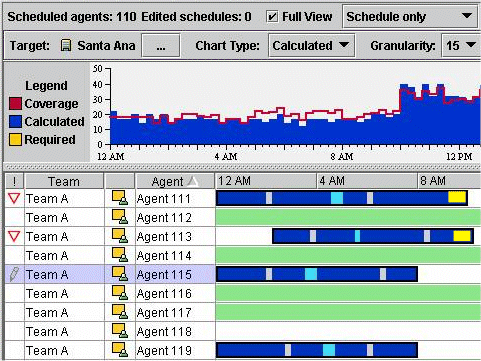Click the yellow Required legend swatch

[15, 140]
